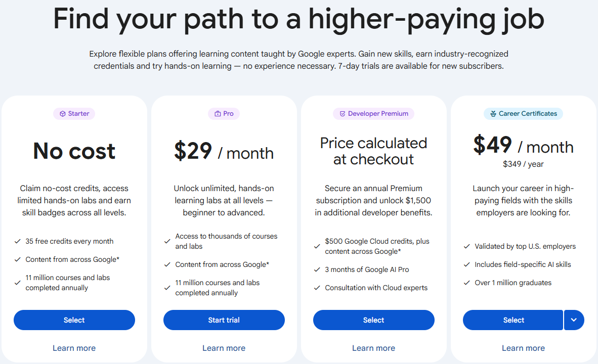Select the Career Certificates plan
The image size is (598, 364).
pos(513,320)
